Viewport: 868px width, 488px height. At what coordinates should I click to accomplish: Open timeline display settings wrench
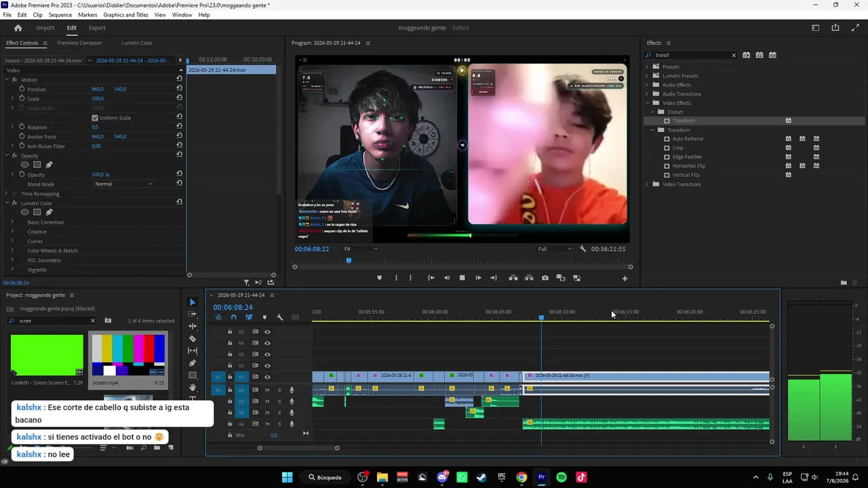[x=280, y=317]
